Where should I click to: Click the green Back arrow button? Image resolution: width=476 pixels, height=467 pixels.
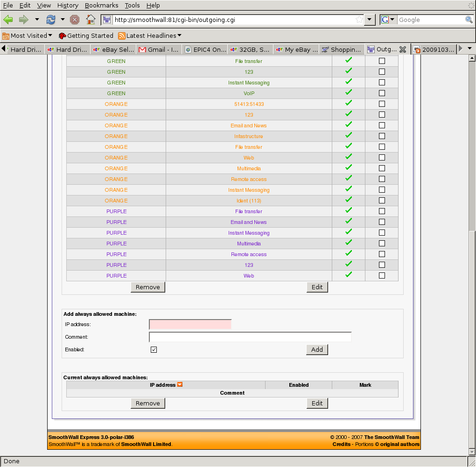[x=8, y=20]
